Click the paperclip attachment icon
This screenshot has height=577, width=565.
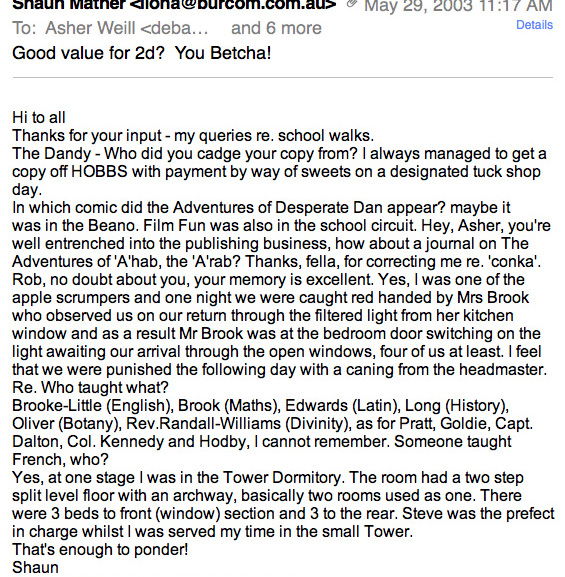pyautogui.click(x=351, y=4)
